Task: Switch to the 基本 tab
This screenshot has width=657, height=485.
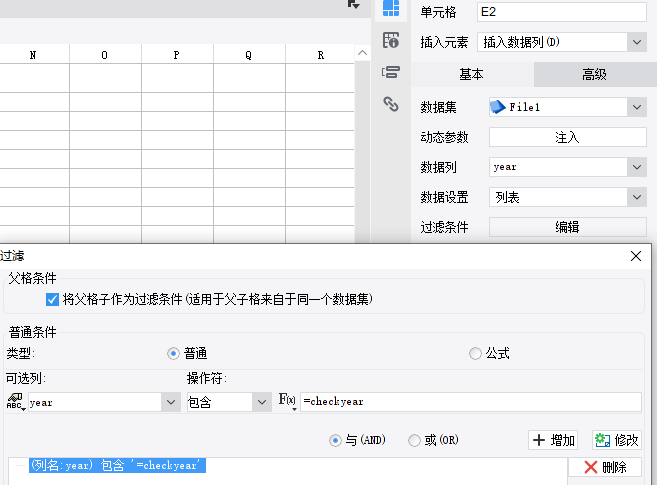Action: pos(472,75)
